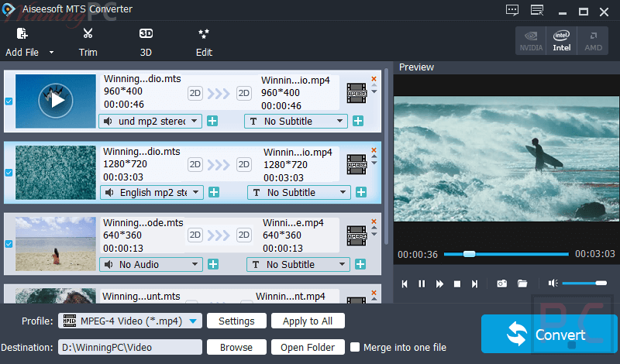
Task: Open the Add File dropdown arrow
Action: click(51, 52)
